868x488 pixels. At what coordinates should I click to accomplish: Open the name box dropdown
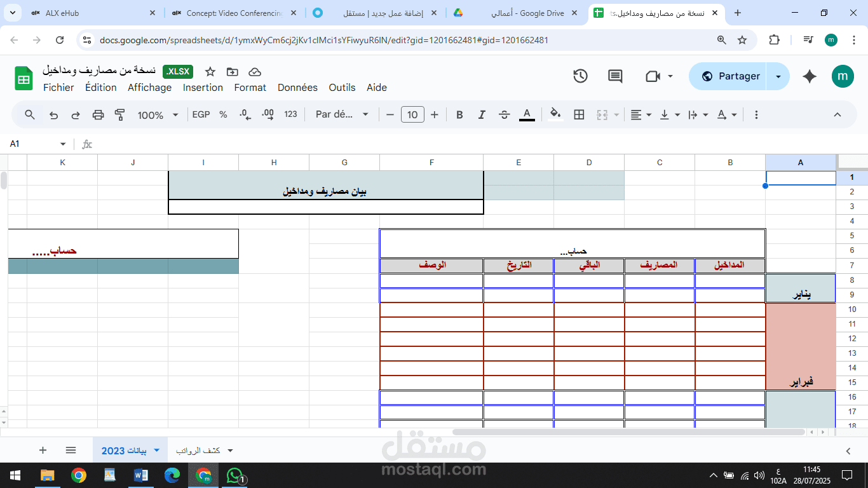63,144
